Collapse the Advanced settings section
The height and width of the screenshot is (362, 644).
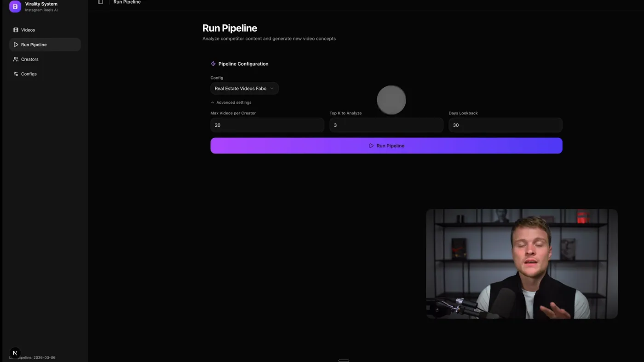(231, 102)
